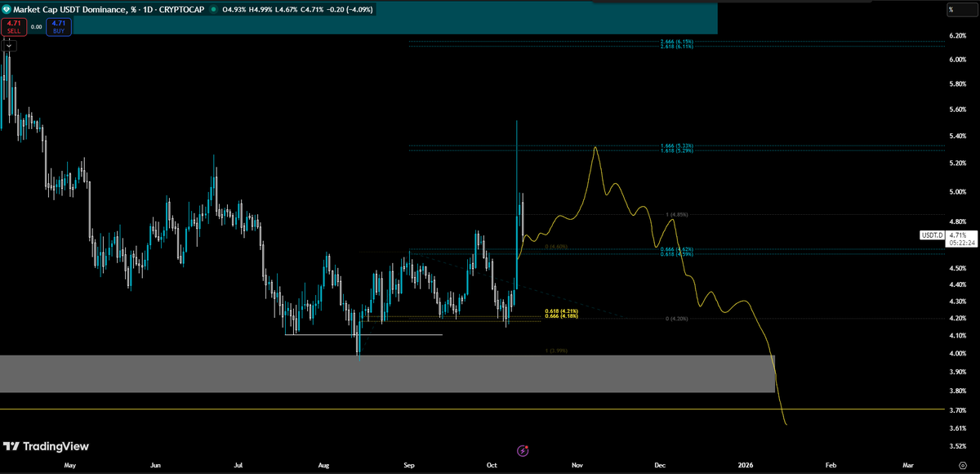The image size is (980, 474).
Task: Click the SELL 4.71 button
Action: 12,27
